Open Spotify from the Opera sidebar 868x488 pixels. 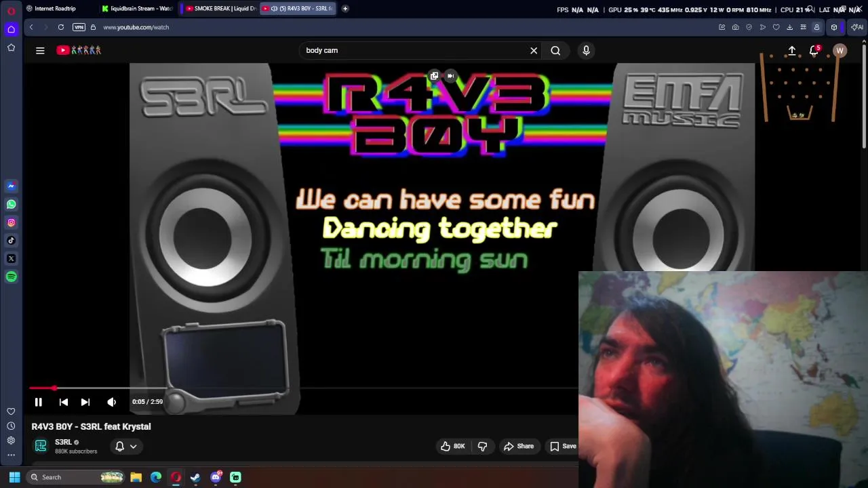(x=11, y=277)
